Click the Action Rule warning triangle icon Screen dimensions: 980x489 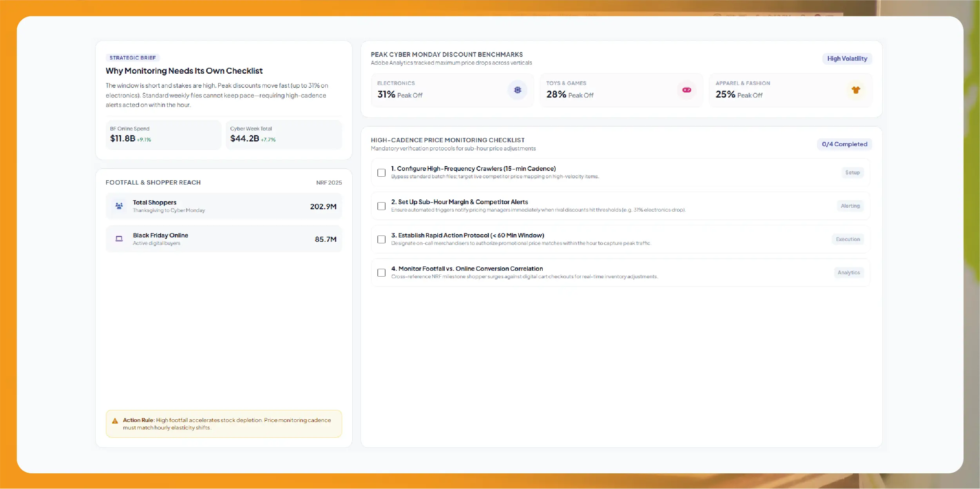[115, 421]
